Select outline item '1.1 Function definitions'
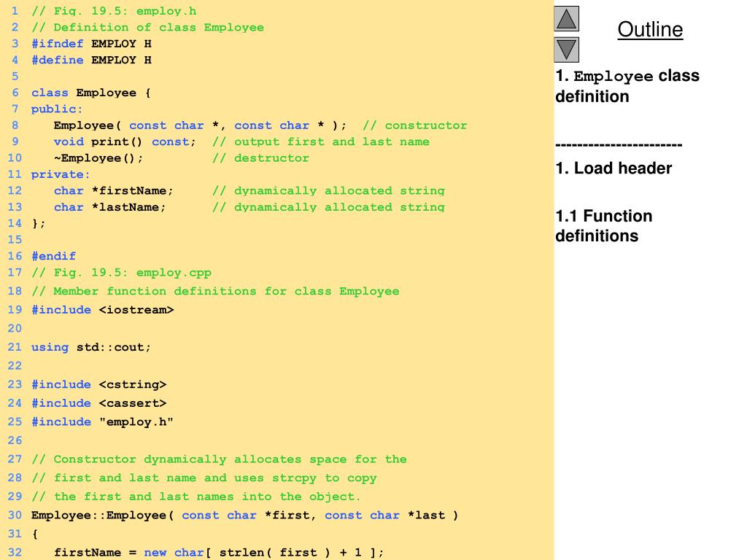747x560 pixels. tap(603, 226)
